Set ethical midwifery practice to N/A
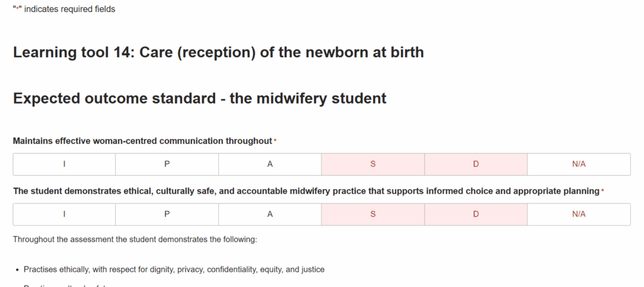The width and height of the screenshot is (644, 287). (579, 214)
